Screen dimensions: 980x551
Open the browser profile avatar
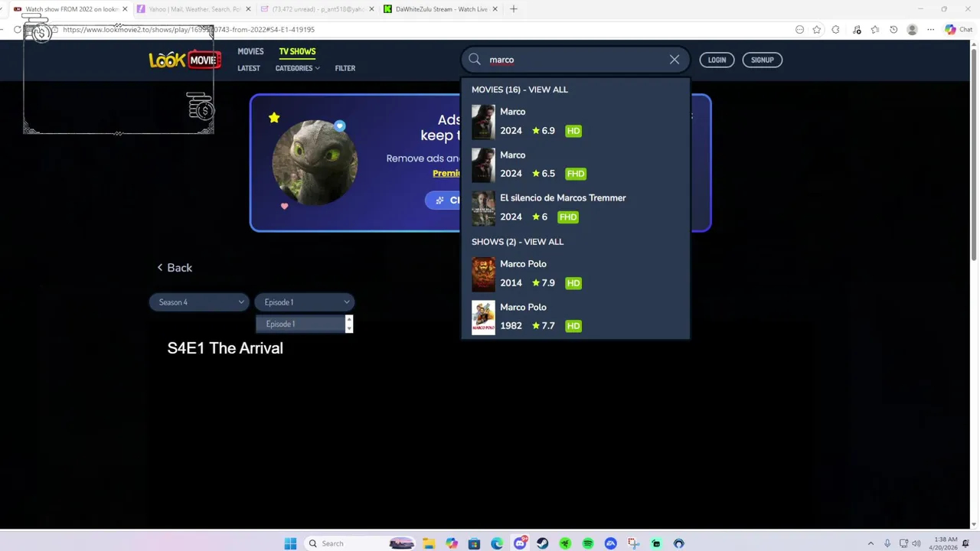[912, 30]
